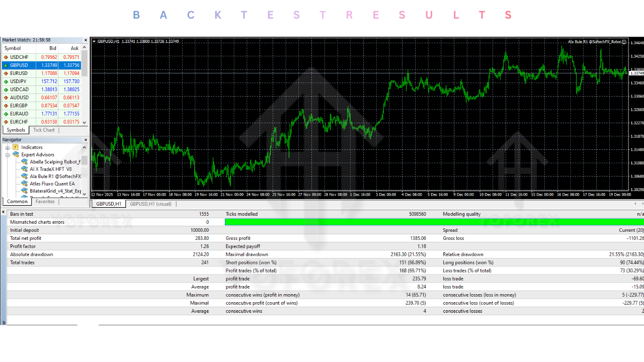
Task: Collapse the Expert Advisors tree node
Action: tap(7, 154)
